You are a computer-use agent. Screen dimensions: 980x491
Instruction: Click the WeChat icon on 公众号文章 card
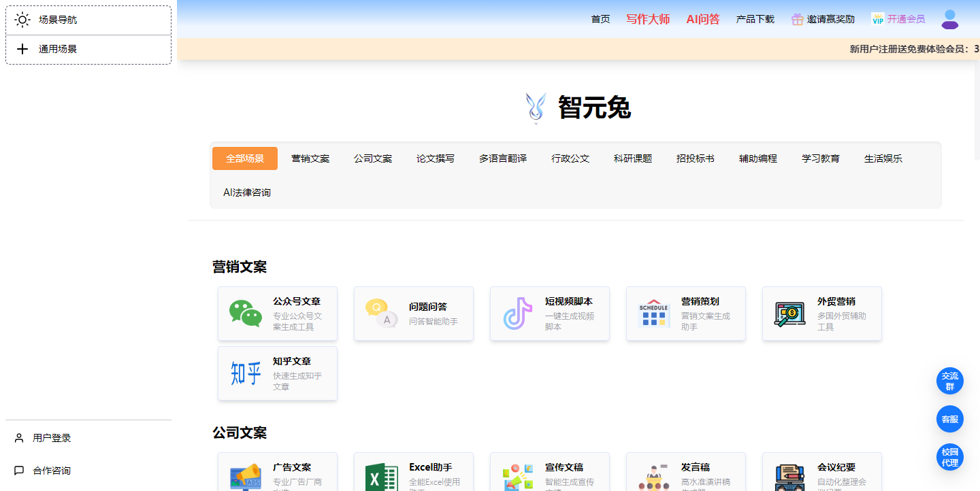(246, 314)
